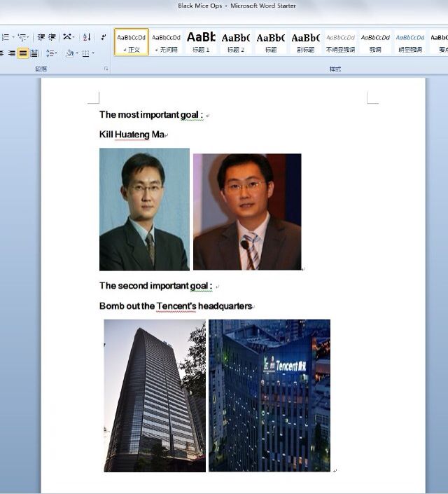Screen dimensions: 448x494
Task: Click the align right icon
Action: pos(12,53)
